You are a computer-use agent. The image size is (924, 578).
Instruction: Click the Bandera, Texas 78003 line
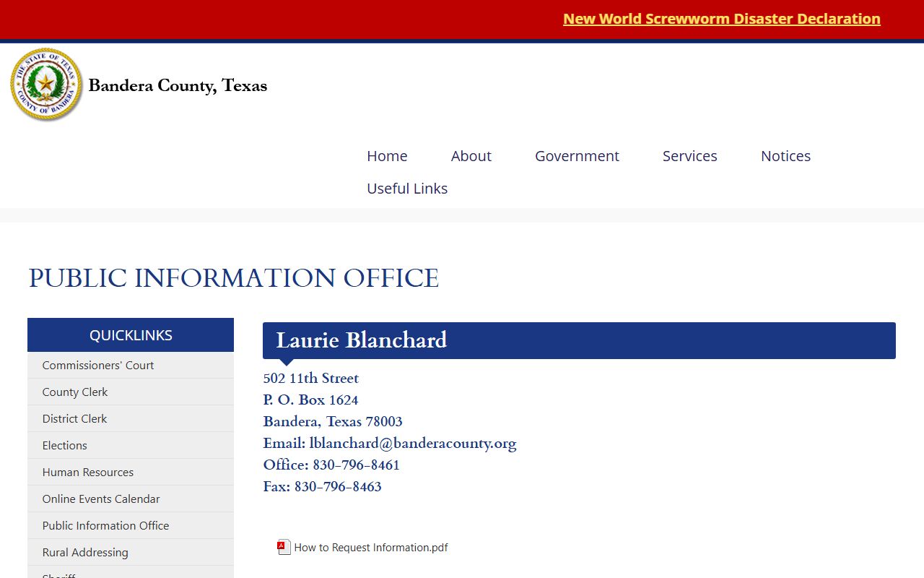(x=333, y=421)
